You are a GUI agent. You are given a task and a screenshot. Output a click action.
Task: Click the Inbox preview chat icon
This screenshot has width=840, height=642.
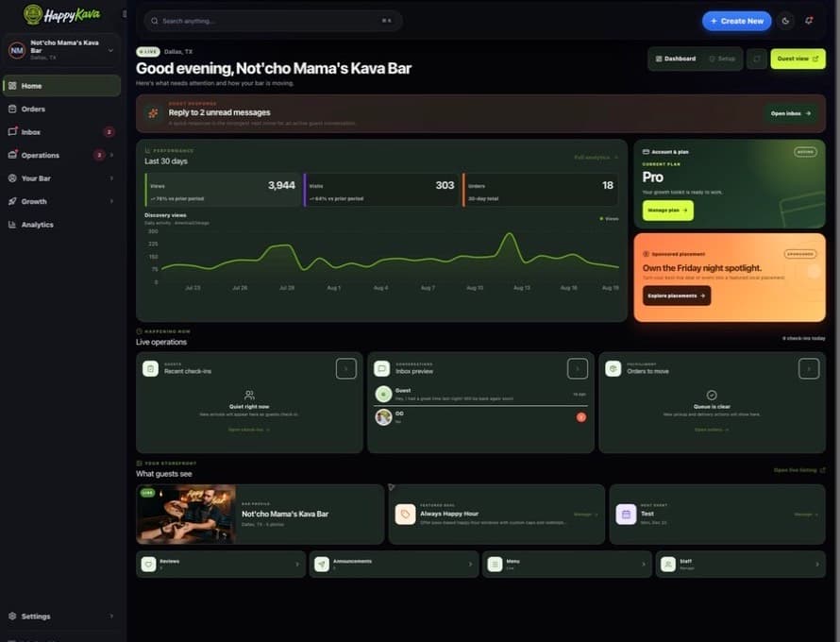tap(382, 369)
